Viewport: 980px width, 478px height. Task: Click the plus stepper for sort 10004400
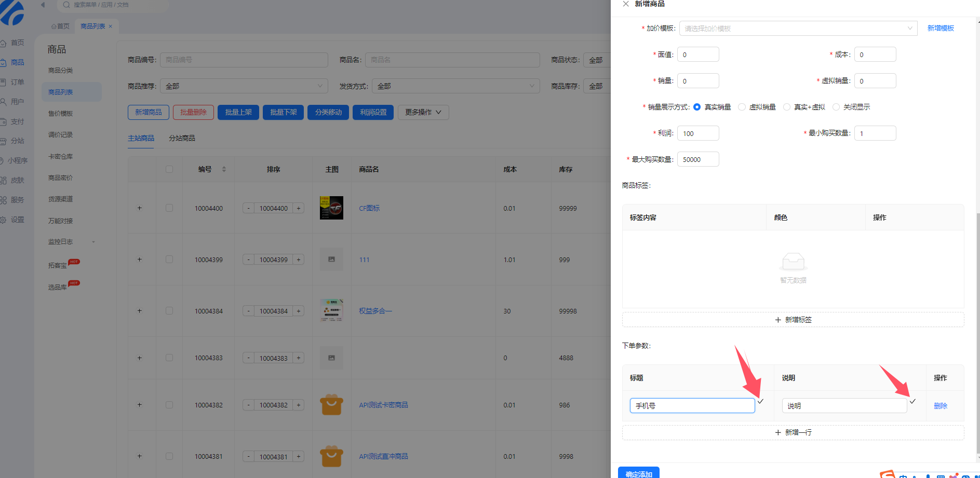click(299, 208)
